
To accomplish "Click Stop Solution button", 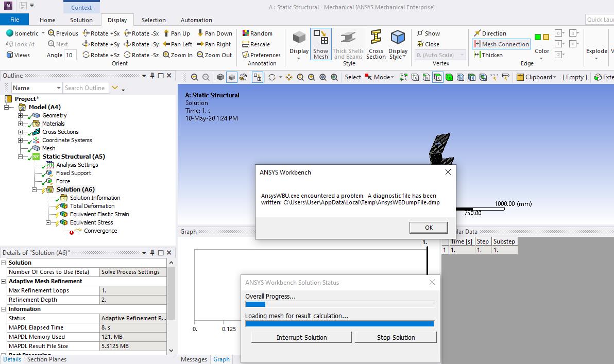I will [x=396, y=337].
